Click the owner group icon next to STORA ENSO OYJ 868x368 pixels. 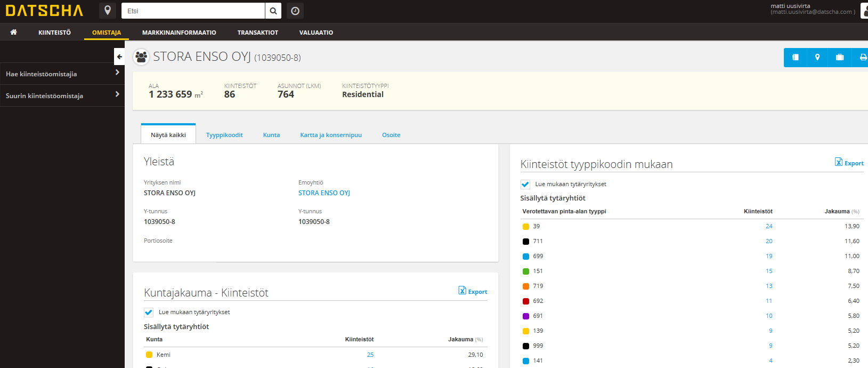(x=141, y=57)
